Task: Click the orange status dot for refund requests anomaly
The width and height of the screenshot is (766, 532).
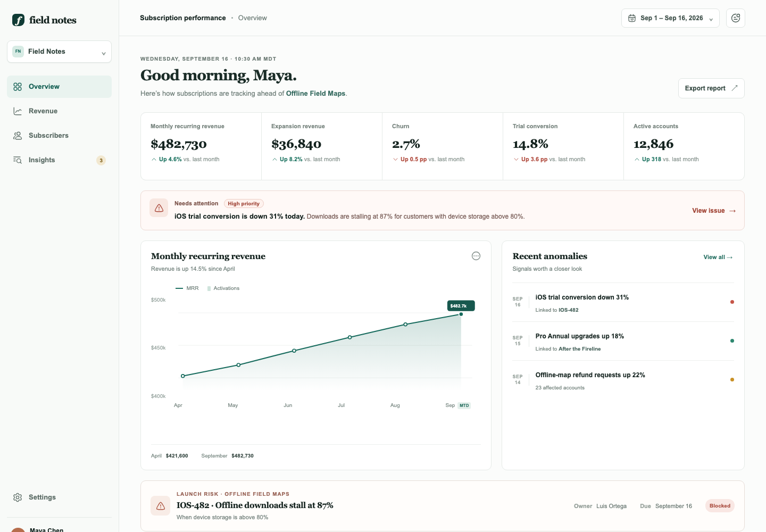Action: [732, 380]
